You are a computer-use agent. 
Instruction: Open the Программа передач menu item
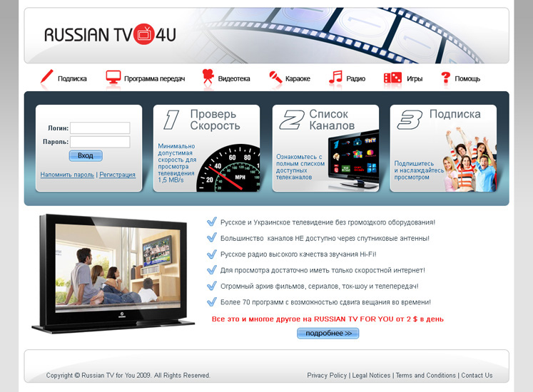(154, 79)
